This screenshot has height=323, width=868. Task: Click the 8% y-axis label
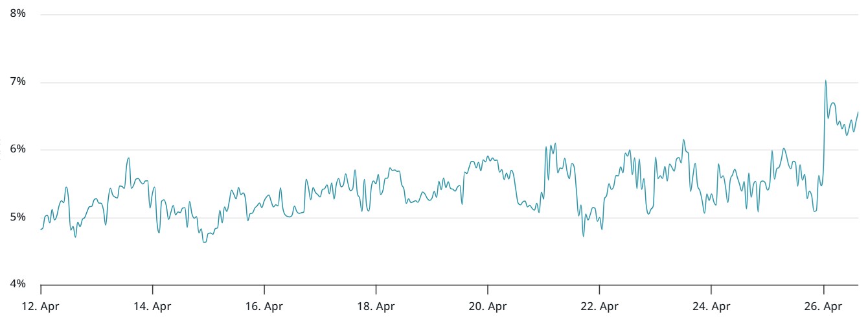pos(17,14)
